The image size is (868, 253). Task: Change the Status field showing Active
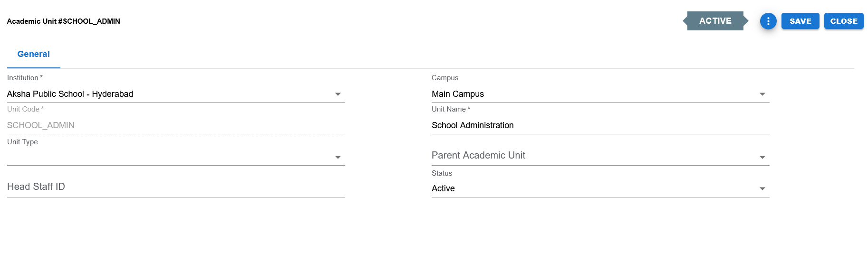(600, 188)
